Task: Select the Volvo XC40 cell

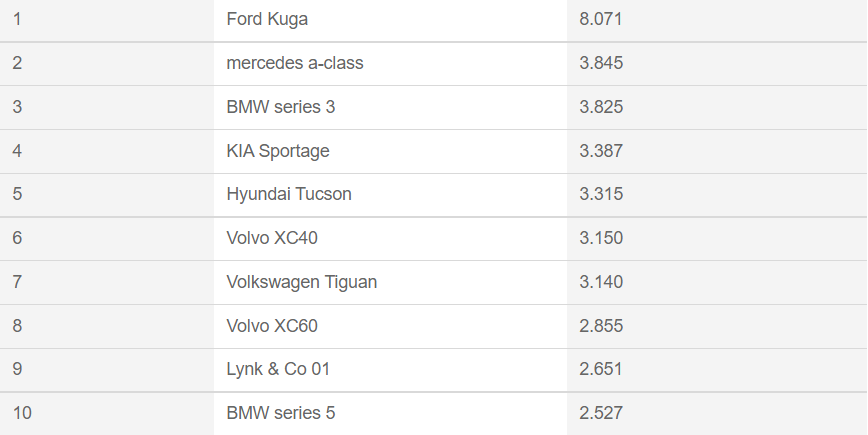Action: coord(272,238)
